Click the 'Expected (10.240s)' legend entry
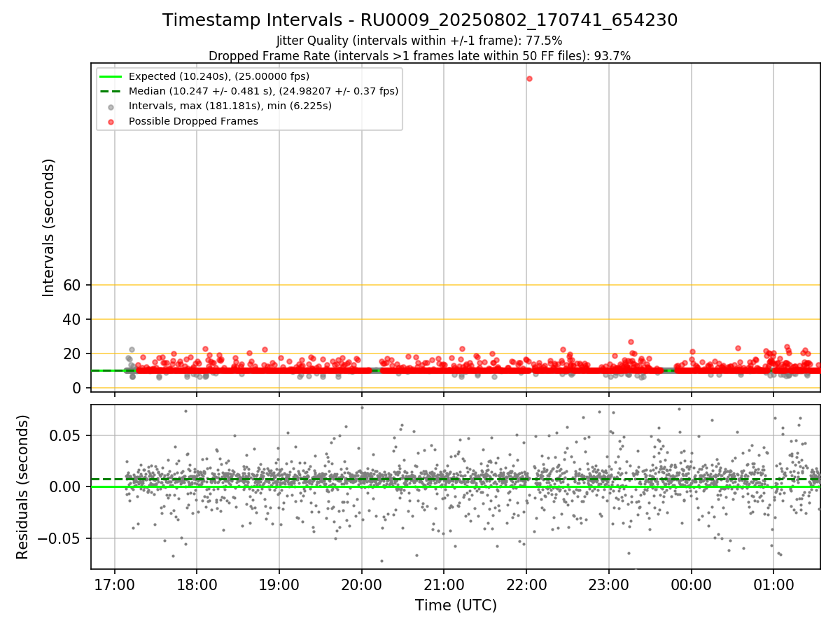 (x=219, y=76)
